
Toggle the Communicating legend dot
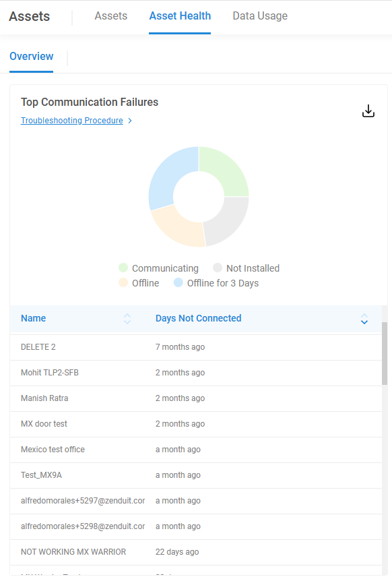[x=123, y=268]
